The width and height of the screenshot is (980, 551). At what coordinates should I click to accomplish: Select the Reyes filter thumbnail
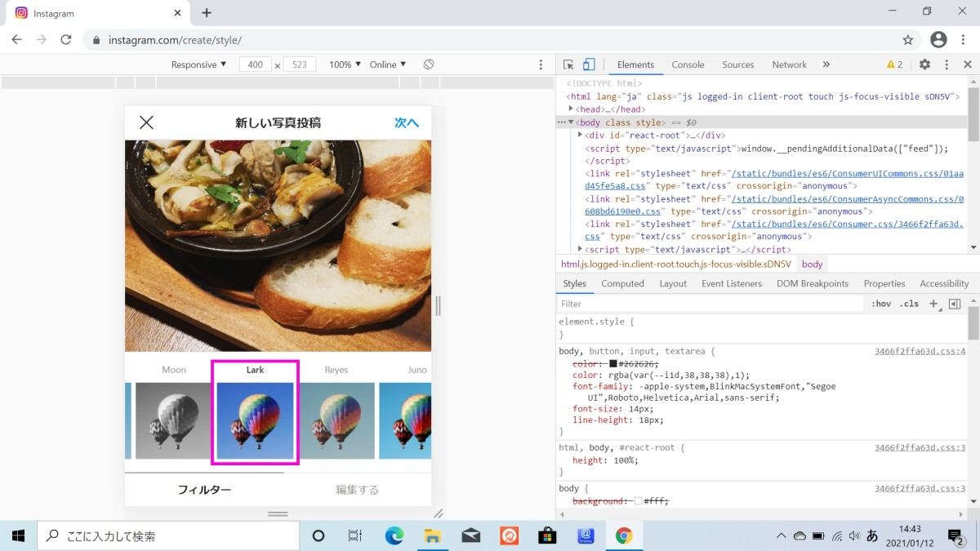pos(336,420)
